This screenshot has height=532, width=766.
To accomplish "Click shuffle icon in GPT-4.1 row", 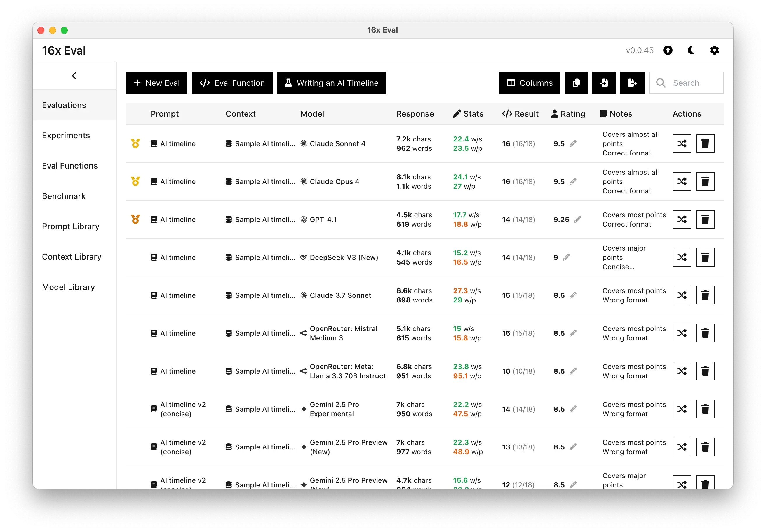I will point(682,219).
